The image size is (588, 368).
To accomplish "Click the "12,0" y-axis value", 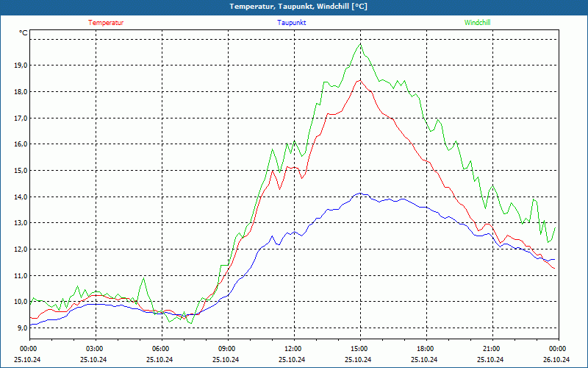I will [21, 249].
